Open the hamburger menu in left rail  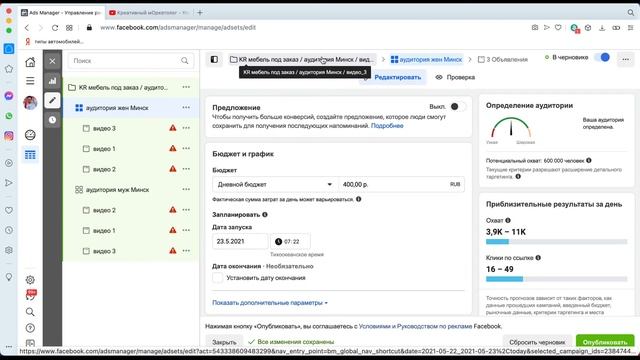click(x=30, y=81)
